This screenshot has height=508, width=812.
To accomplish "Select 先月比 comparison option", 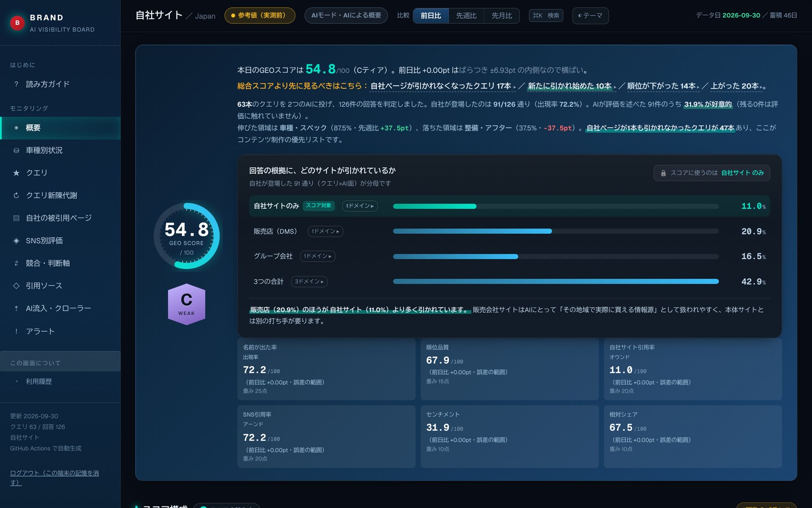I will click(501, 16).
